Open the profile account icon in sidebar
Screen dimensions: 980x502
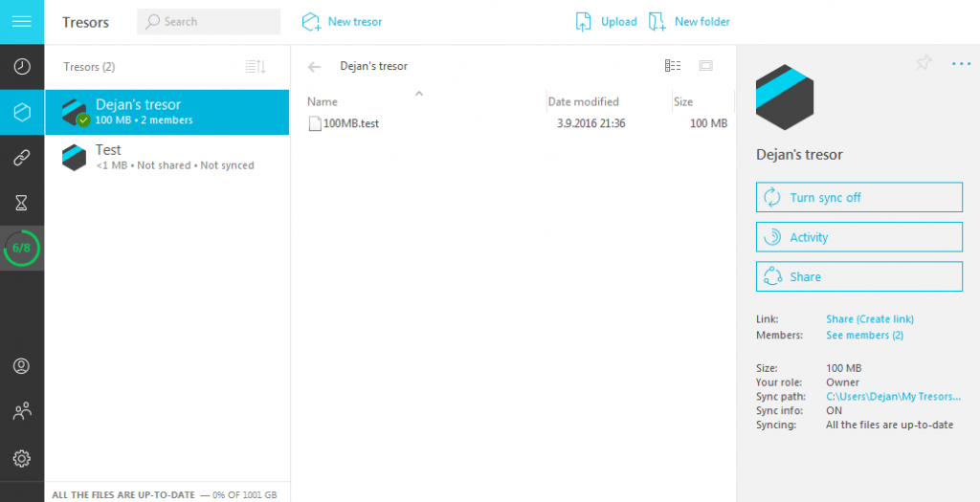(22, 366)
